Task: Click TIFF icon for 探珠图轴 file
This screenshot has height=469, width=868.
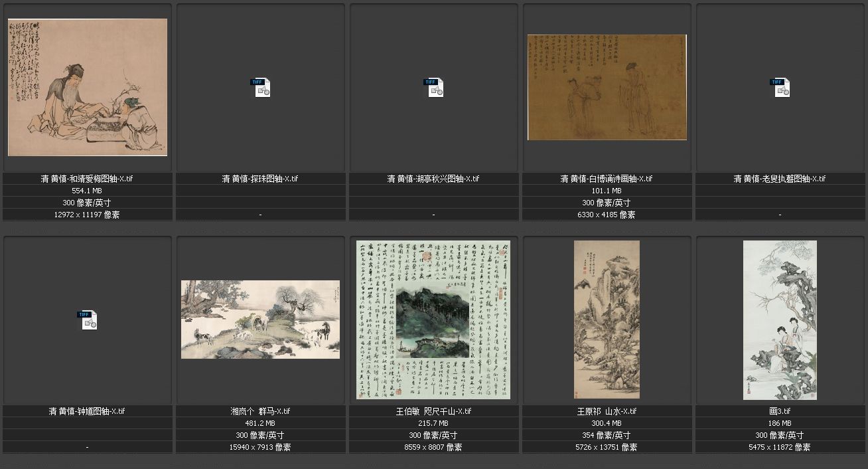Action: pos(260,88)
